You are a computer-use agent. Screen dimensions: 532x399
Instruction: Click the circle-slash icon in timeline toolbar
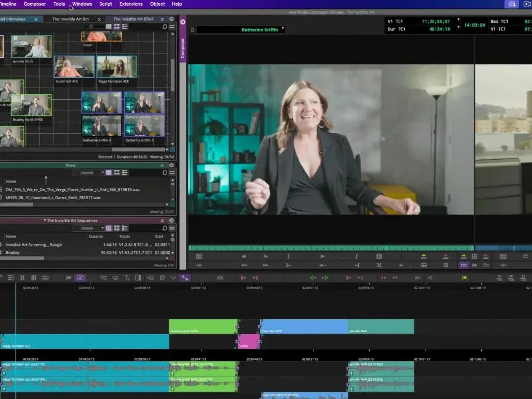pos(162,278)
